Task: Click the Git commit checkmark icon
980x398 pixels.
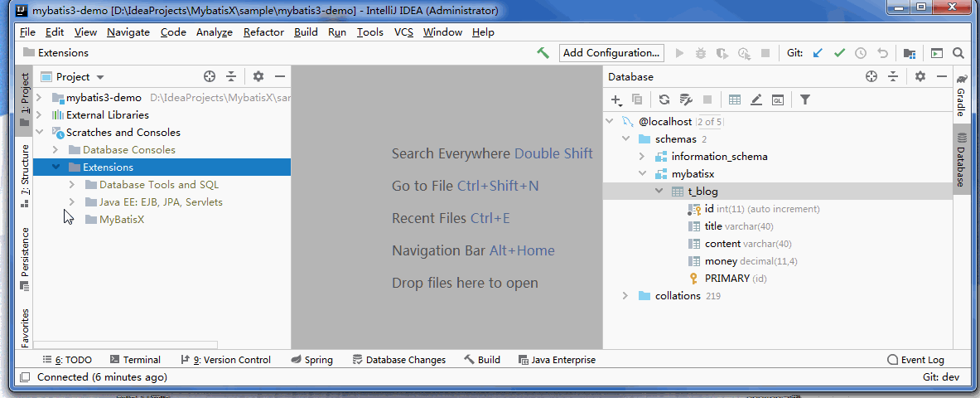Action: point(839,53)
